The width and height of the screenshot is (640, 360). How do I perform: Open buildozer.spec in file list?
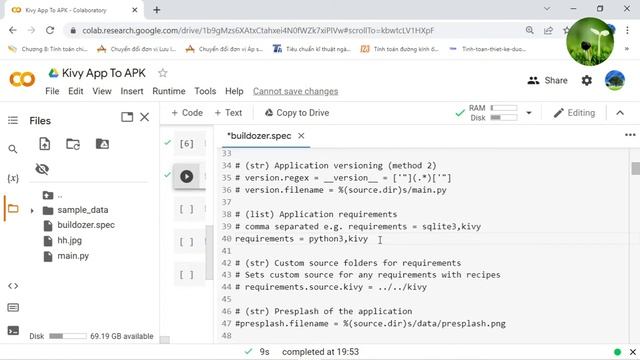(86, 225)
